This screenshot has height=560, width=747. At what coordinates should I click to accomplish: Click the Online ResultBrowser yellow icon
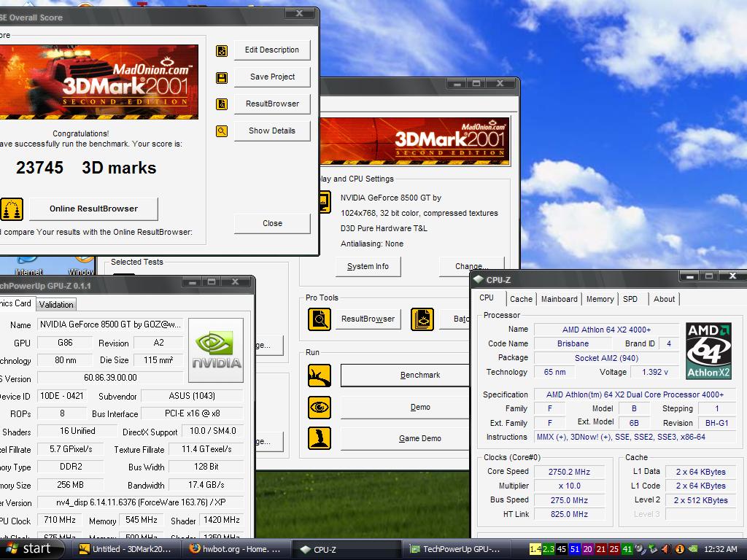[12, 209]
